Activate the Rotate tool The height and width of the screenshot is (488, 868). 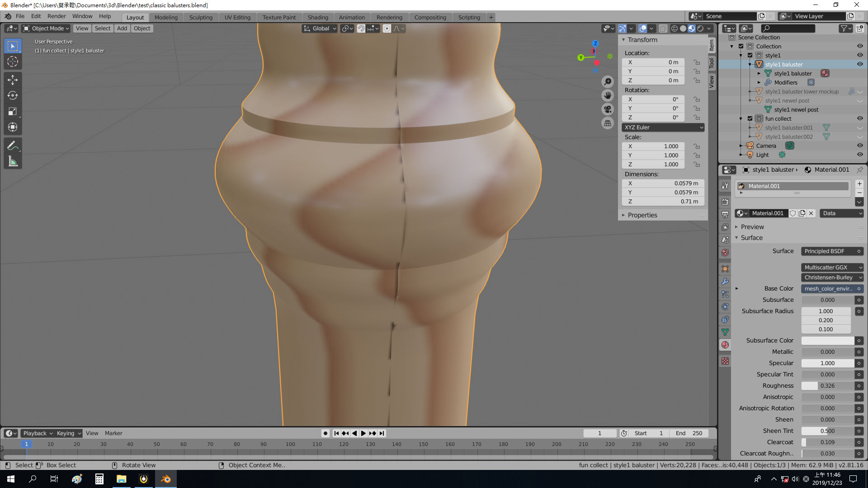[13, 95]
